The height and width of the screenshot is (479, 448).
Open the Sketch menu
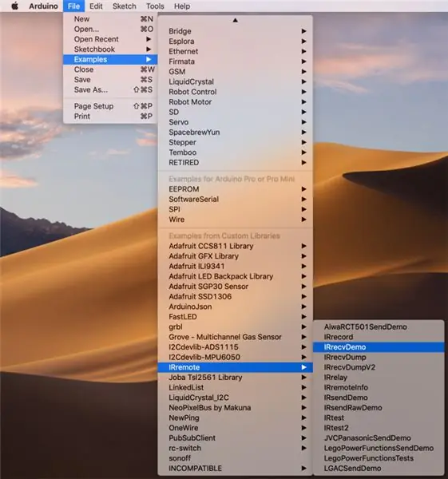tap(124, 6)
